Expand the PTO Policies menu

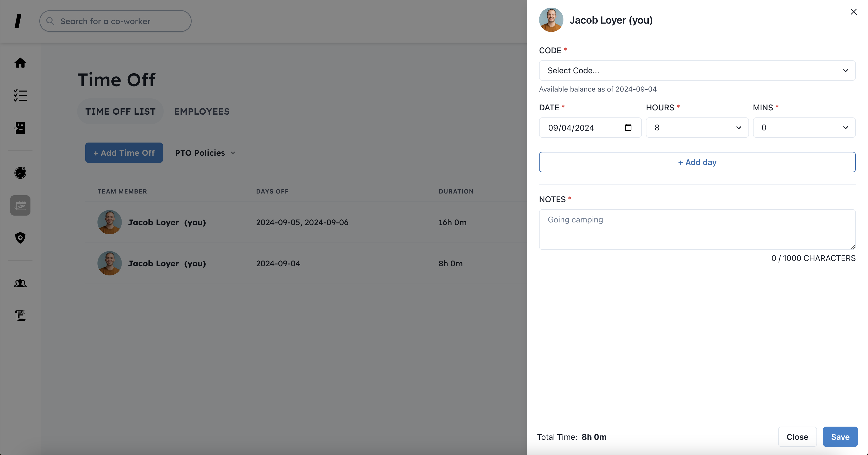[205, 153]
